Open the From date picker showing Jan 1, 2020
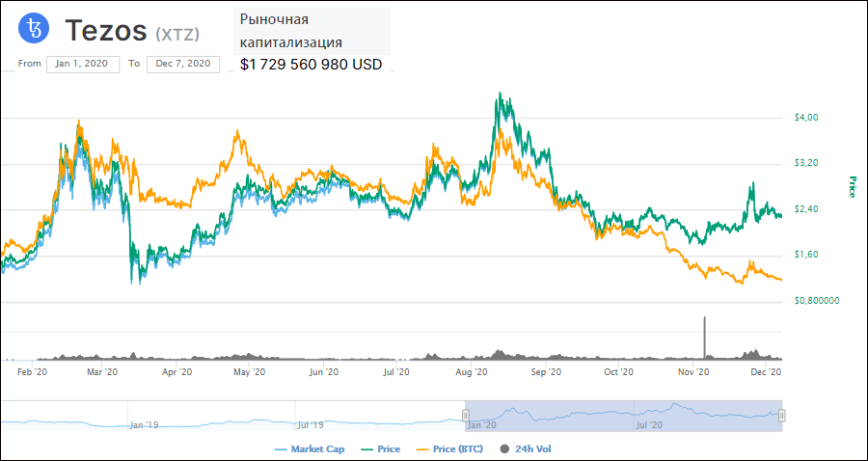Image resolution: width=868 pixels, height=461 pixels. [x=86, y=64]
